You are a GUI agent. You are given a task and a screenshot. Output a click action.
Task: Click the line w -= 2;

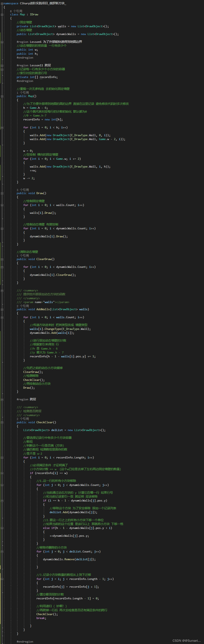click(29, 179)
